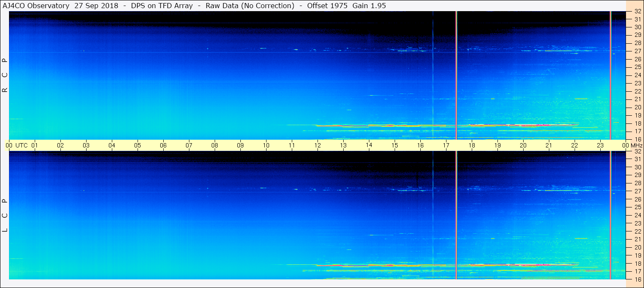Click the 32 MHz tick in LCP panel

tap(637, 151)
